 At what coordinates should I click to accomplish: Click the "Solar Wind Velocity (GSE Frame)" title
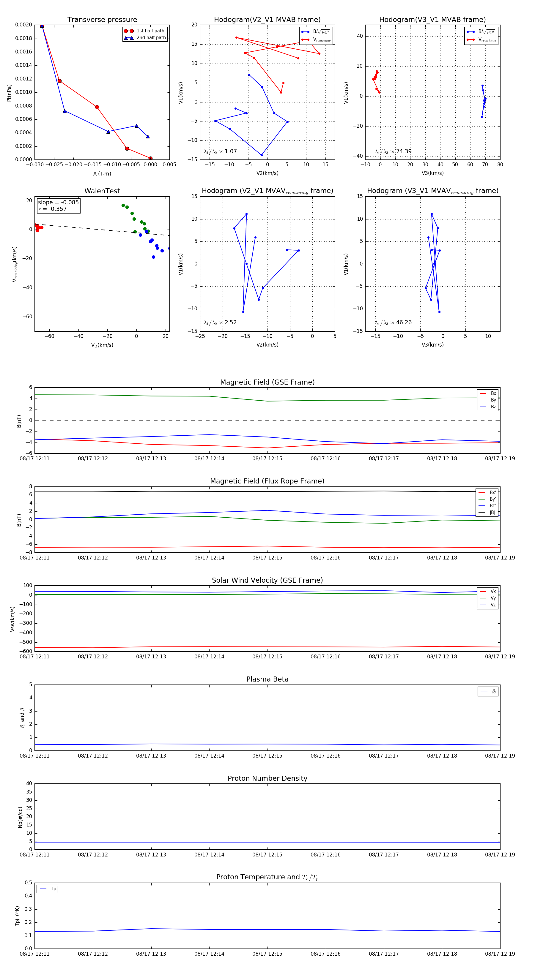pyautogui.click(x=267, y=580)
